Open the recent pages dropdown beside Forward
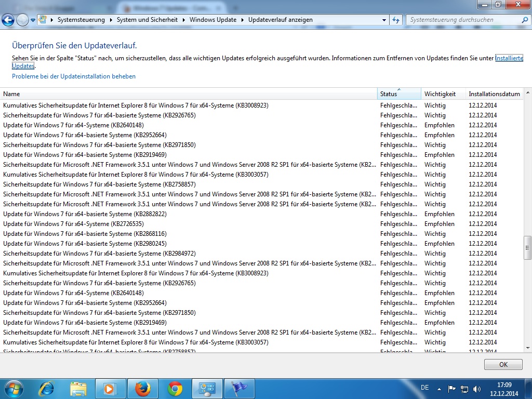 point(33,20)
